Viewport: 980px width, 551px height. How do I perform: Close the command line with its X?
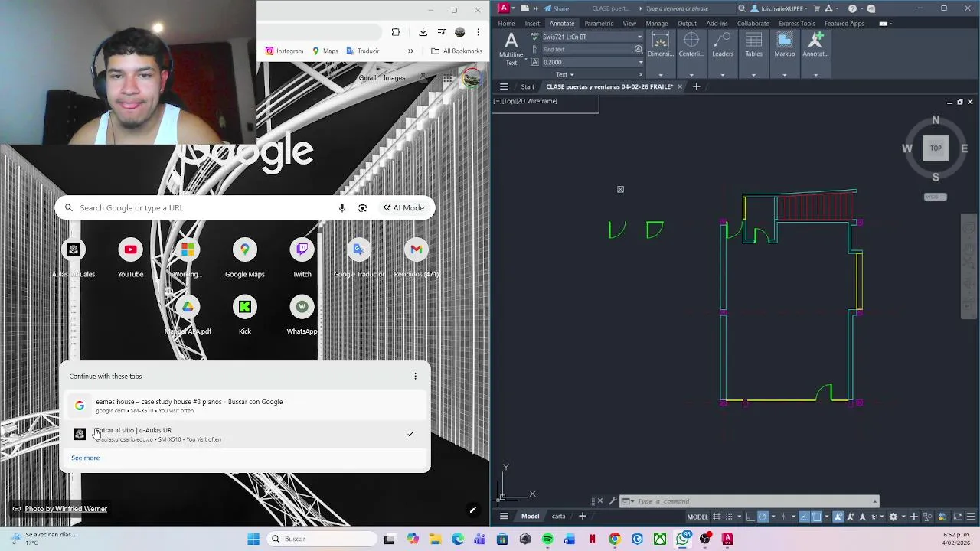click(599, 501)
